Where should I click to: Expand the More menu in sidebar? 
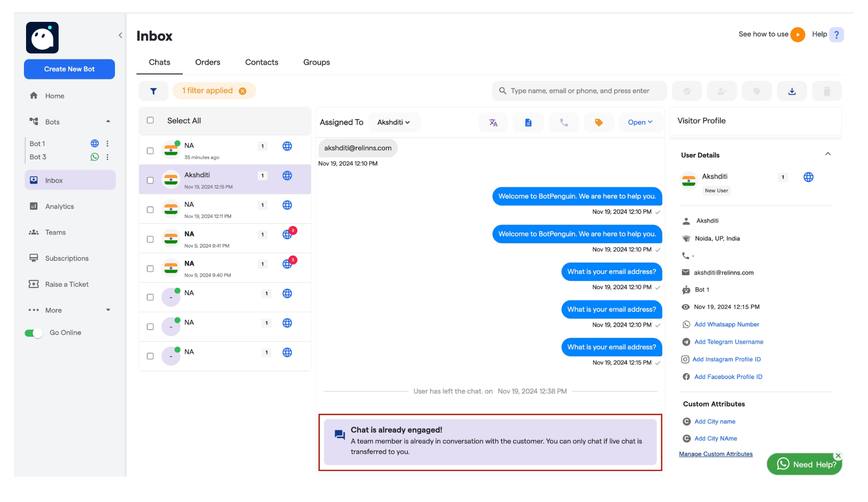tap(108, 310)
